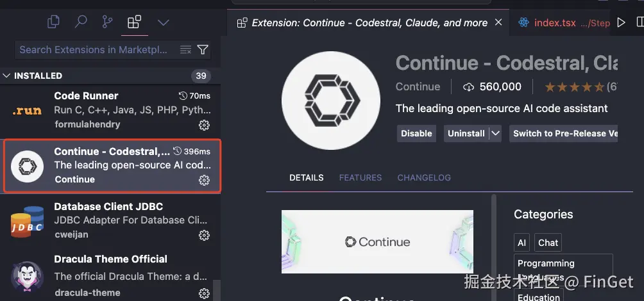The image size is (644, 301).
Task: Click the installed count badge 39
Action: tap(201, 76)
